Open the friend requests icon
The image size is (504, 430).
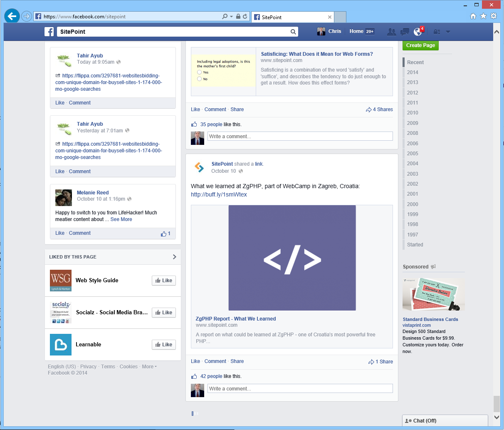pyautogui.click(x=391, y=32)
